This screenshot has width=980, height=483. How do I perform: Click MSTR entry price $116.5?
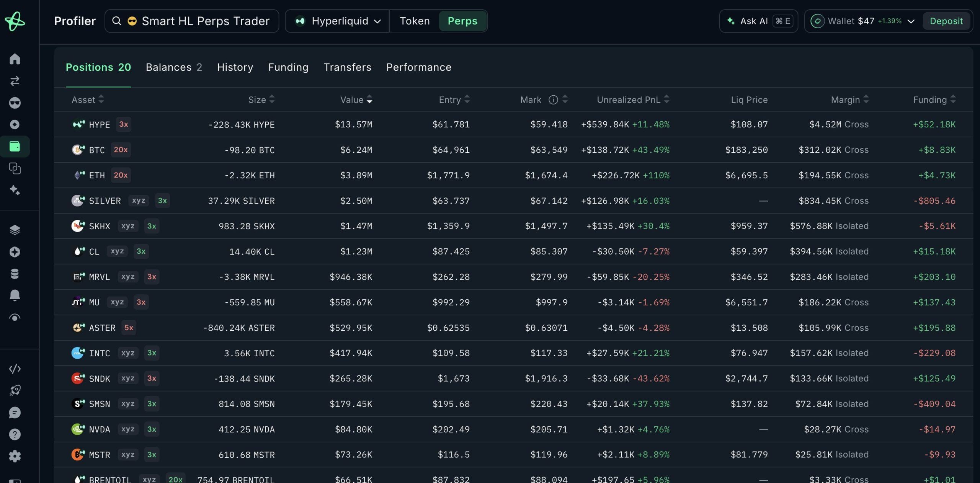click(454, 455)
